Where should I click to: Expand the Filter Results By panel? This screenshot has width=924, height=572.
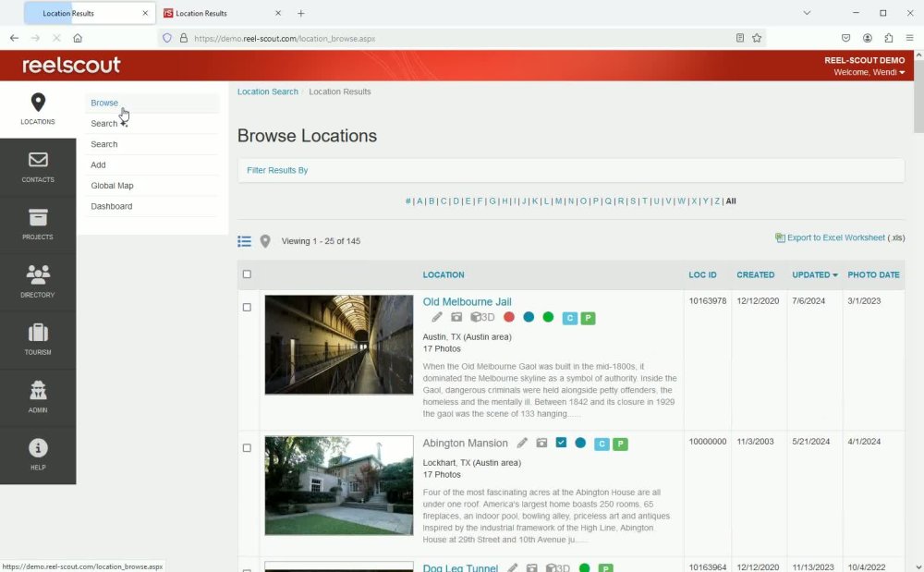click(x=277, y=170)
